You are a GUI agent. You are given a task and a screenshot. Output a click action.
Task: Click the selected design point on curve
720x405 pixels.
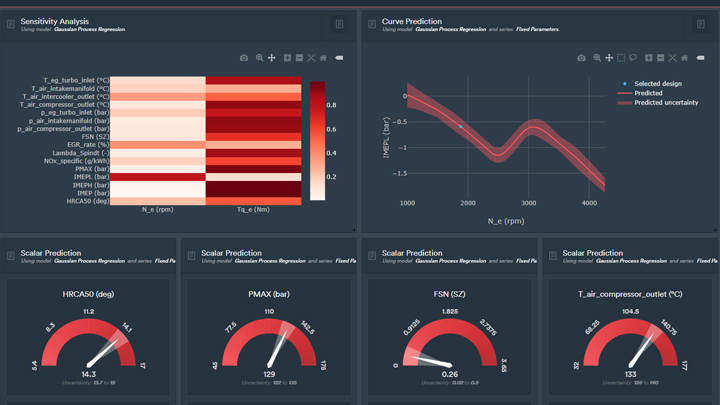point(461,126)
